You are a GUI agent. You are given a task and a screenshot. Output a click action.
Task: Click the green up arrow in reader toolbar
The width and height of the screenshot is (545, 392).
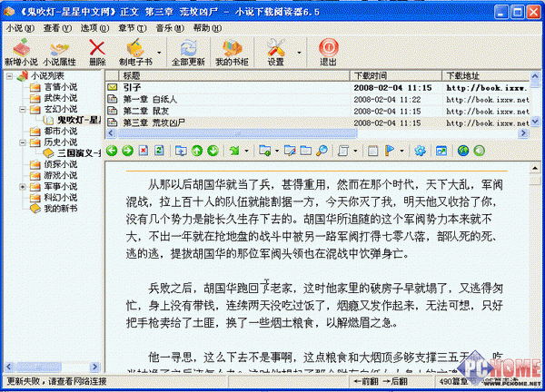pos(197,150)
